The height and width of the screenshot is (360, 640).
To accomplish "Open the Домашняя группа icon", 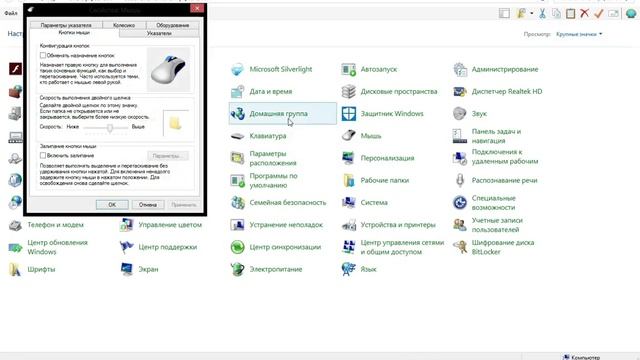I will click(x=237, y=114).
